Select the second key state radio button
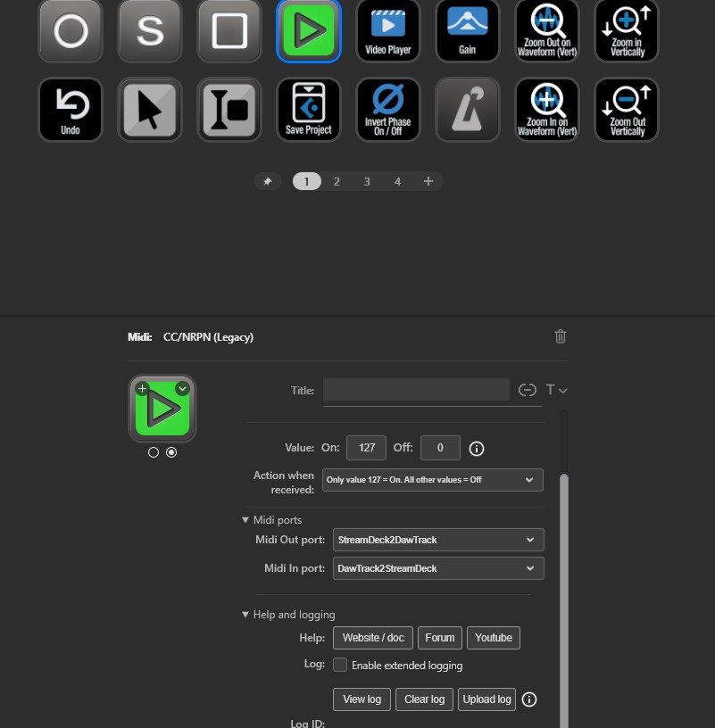The height and width of the screenshot is (728, 715). pos(171,452)
